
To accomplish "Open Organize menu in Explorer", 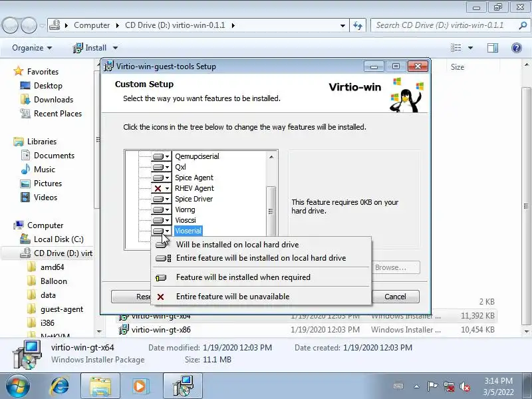I will click(32, 48).
